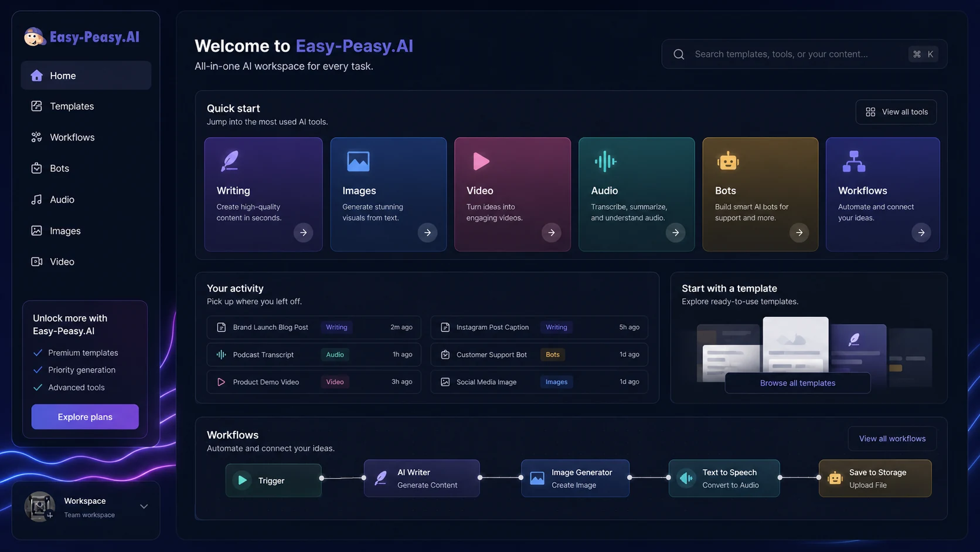Click the Bots tag on Customer Support Bot
This screenshot has width=980, height=552.
[552, 355]
